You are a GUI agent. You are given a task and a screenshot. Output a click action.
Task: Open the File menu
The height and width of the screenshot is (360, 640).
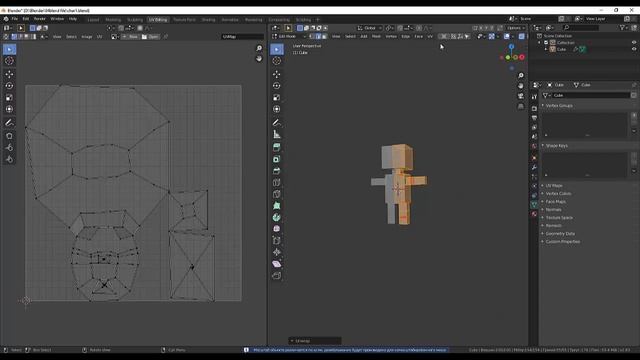coord(15,19)
